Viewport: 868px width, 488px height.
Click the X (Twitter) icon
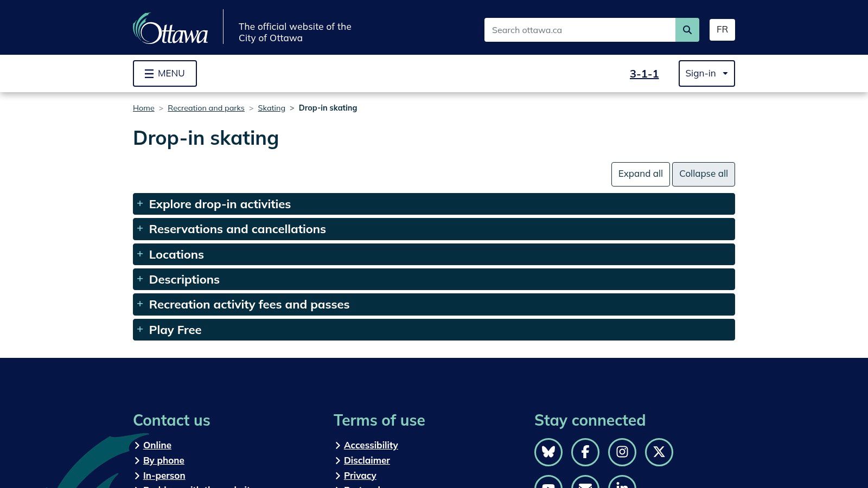659,452
